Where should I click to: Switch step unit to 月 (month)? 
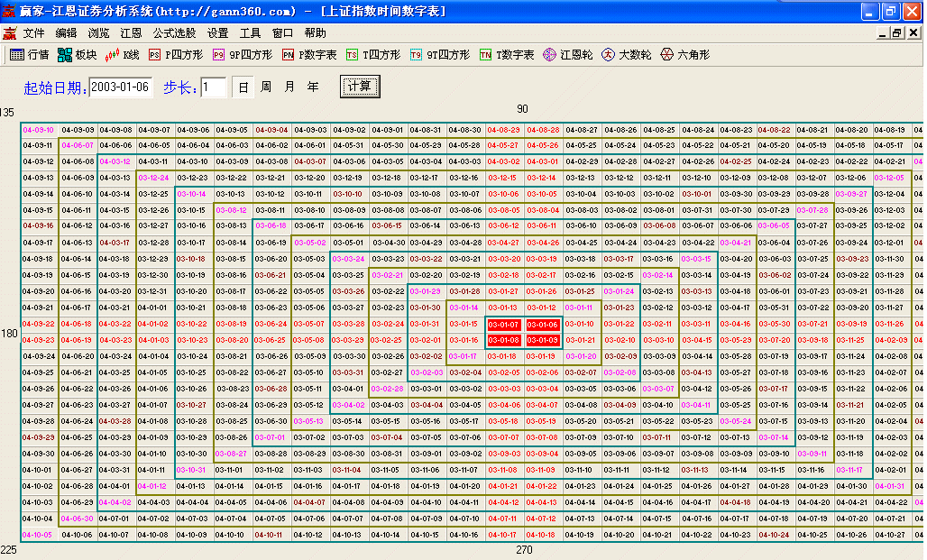(289, 87)
